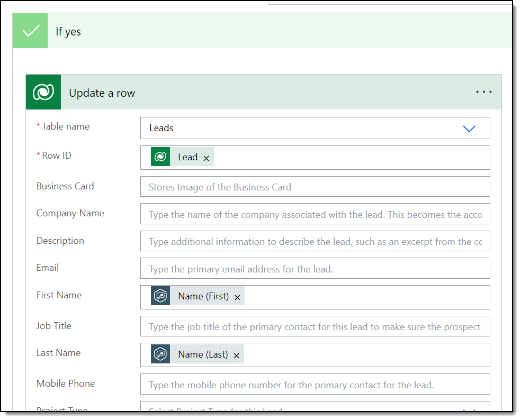Remove the Name (Last) token
The image size is (521, 420).
pos(237,355)
